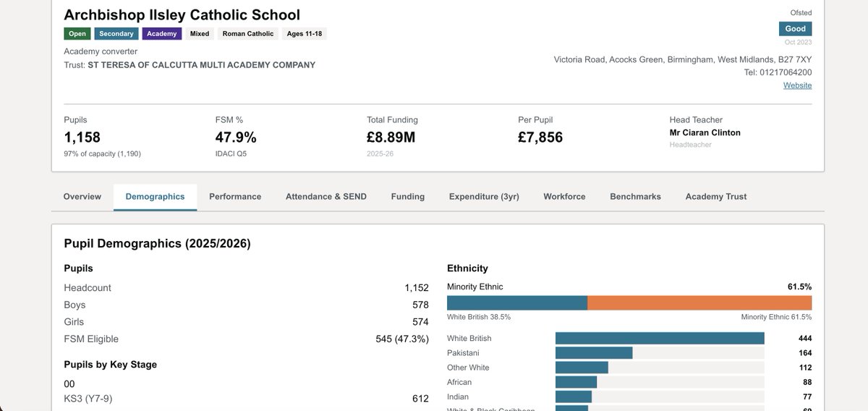868x411 pixels.
Task: Click the Indian count 77
Action: (807, 397)
